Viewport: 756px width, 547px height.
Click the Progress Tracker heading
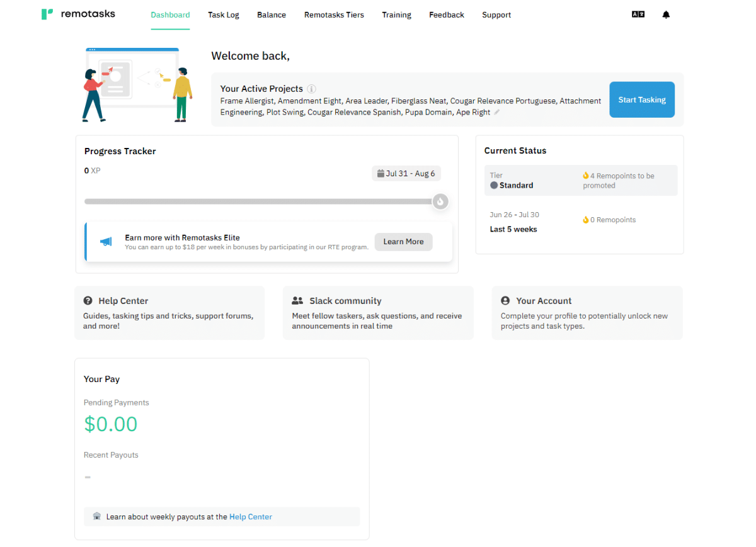(120, 151)
